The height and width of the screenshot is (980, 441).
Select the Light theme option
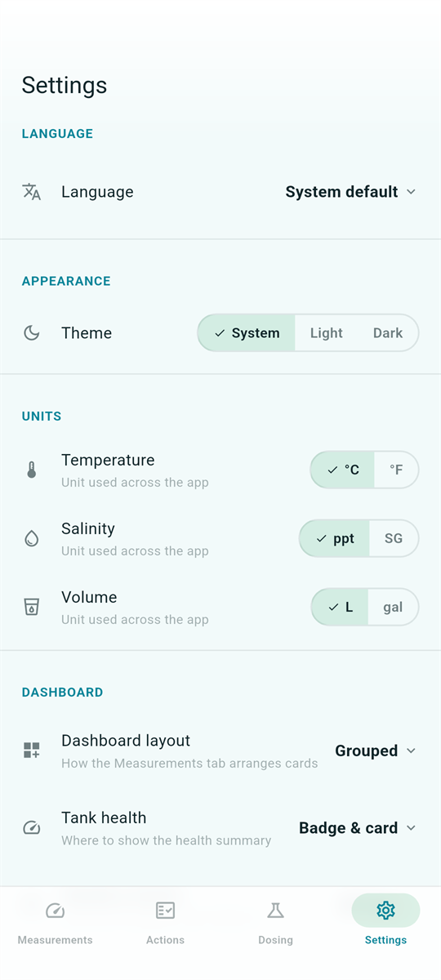tap(327, 333)
